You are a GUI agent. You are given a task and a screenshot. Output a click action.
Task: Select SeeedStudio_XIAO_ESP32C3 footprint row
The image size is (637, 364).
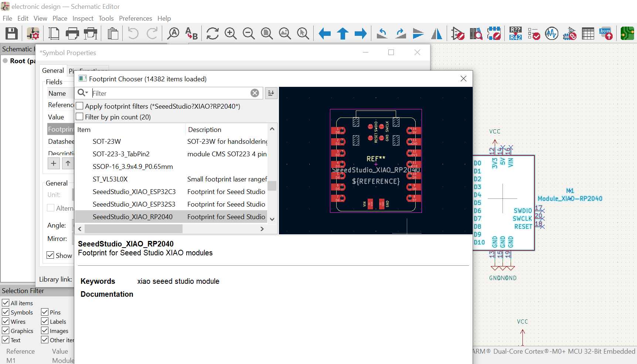click(171, 192)
